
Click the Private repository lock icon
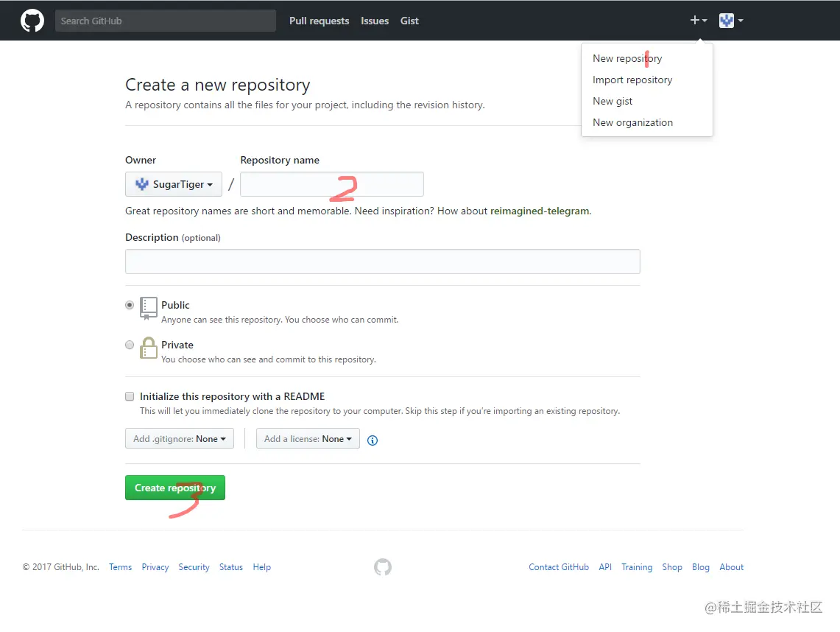click(x=149, y=348)
